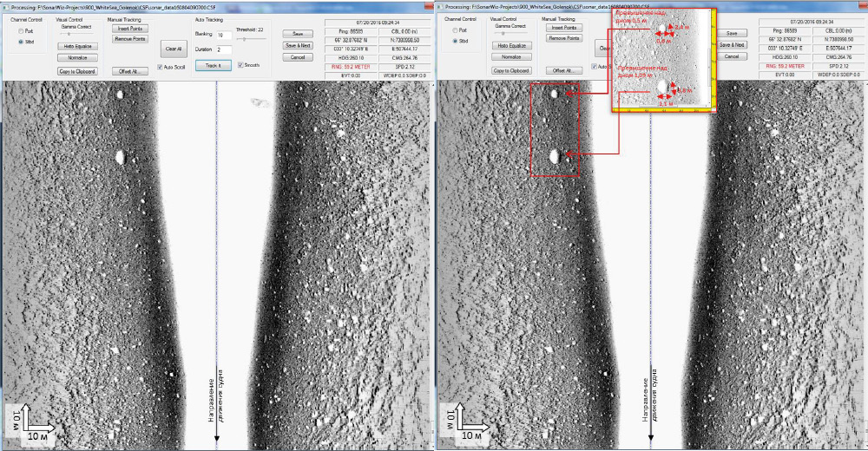Click Save & Next in left window

(298, 45)
